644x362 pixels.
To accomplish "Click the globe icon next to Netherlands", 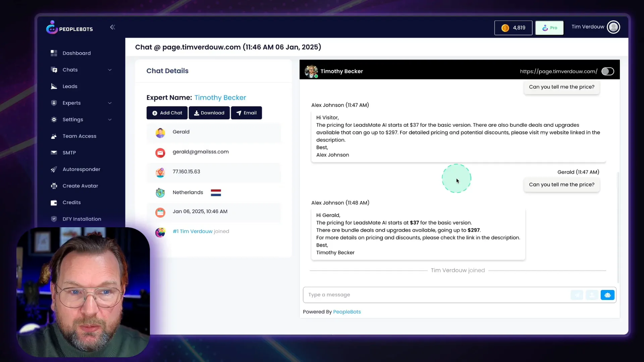I will 160,193.
